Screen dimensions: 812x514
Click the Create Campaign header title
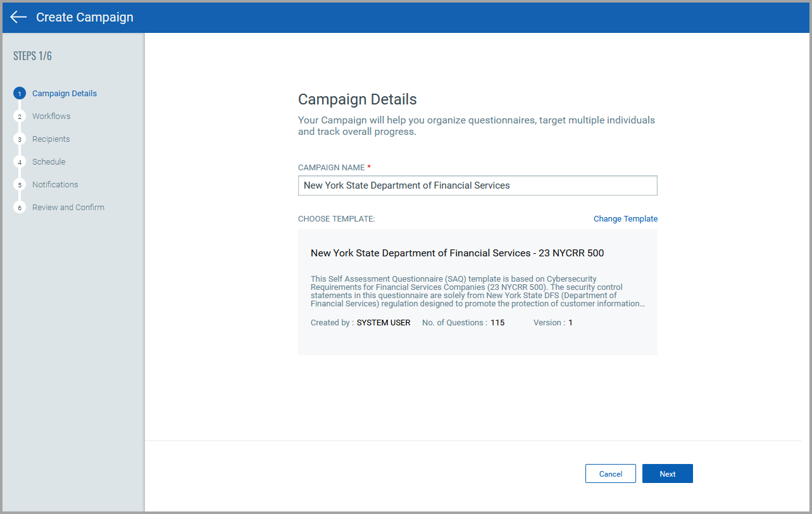[x=85, y=17]
